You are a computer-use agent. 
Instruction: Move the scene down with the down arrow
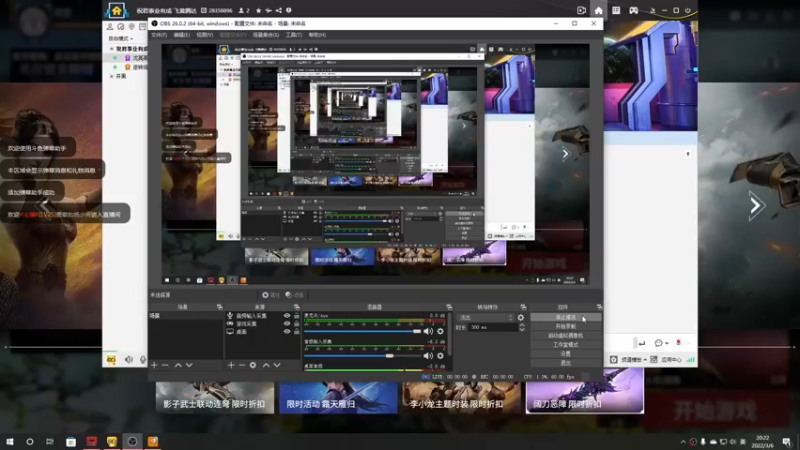(189, 365)
